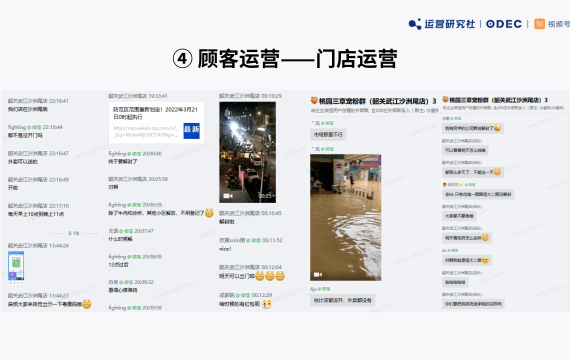Click the cat emoji in 00:12:29 message
This screenshot has height=360, width=570.
tap(266, 304)
